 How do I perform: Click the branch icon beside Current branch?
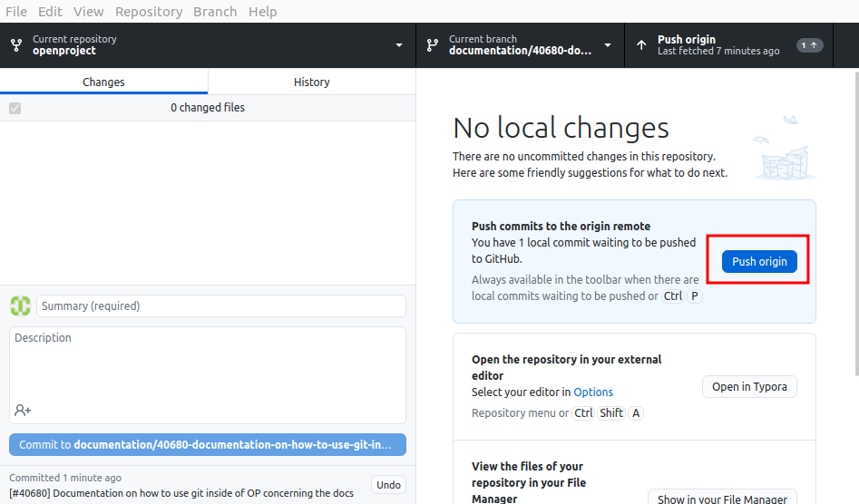click(x=433, y=45)
